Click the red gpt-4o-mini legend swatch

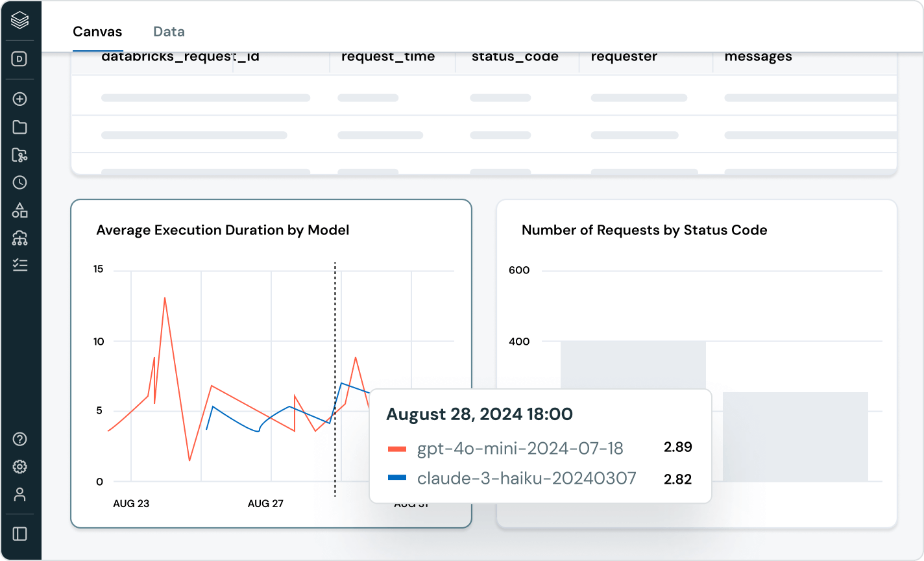click(396, 449)
